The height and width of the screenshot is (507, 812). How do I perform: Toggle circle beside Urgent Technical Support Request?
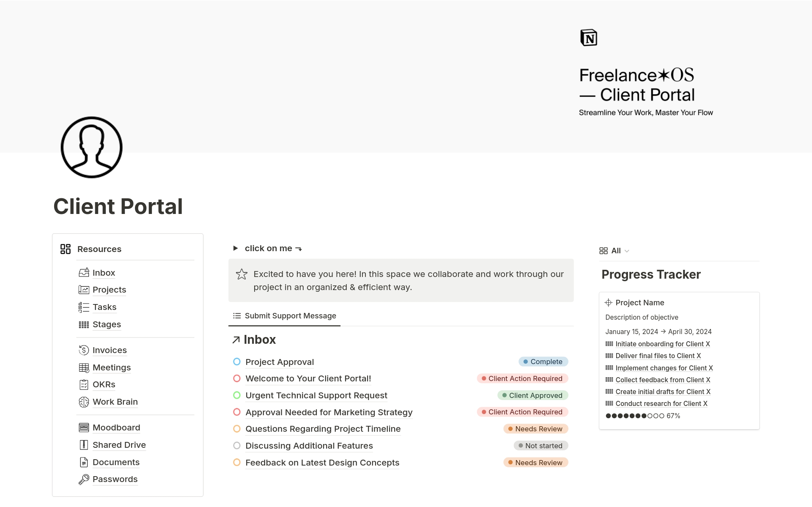[x=237, y=395]
